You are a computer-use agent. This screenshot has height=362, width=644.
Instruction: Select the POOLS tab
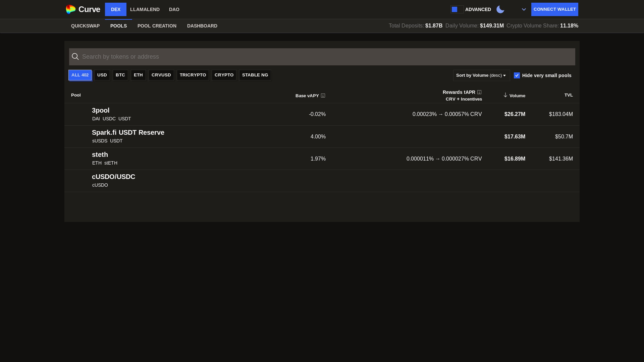[118, 26]
